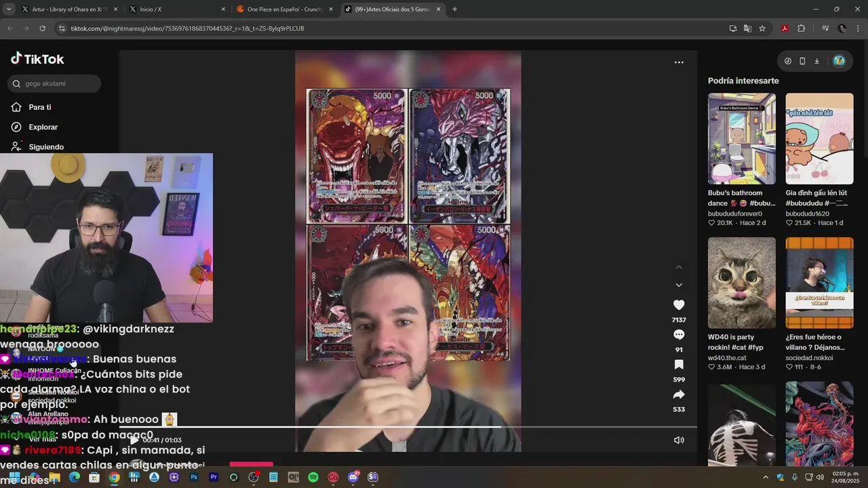
Task: Open Discord from the taskbar
Action: pos(353,477)
